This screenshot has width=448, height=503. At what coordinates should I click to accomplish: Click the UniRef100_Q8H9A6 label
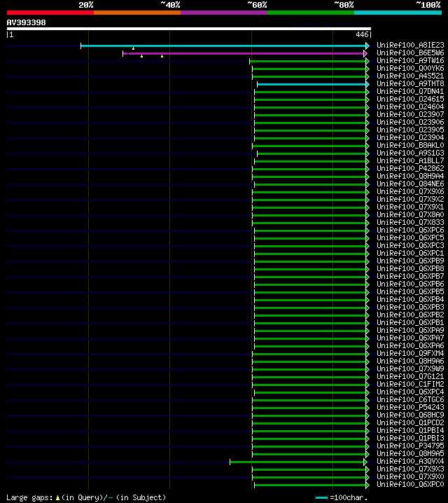410,361
